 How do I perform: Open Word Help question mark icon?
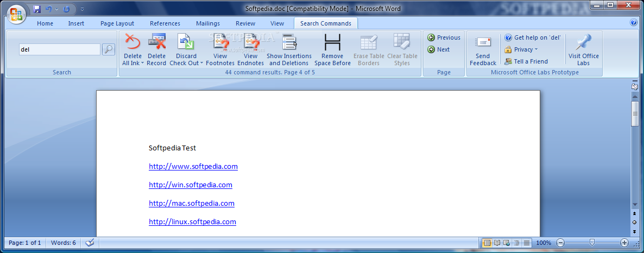(x=634, y=23)
